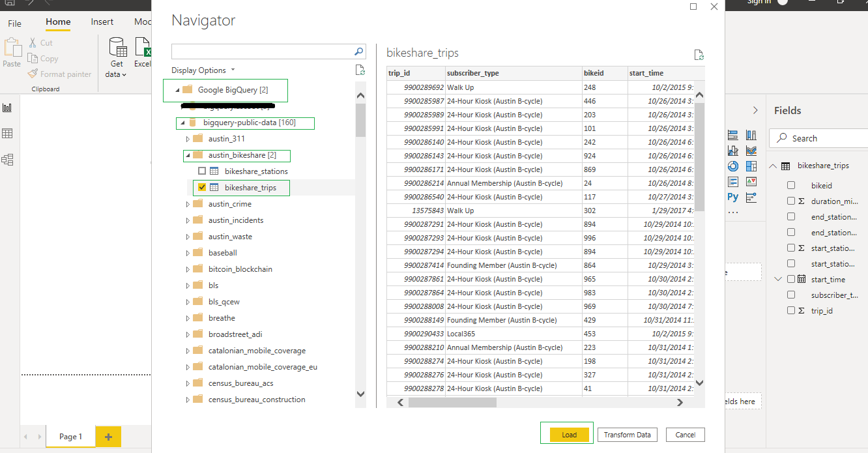
Task: Tick the subscriber_t... field checkbox
Action: point(791,295)
